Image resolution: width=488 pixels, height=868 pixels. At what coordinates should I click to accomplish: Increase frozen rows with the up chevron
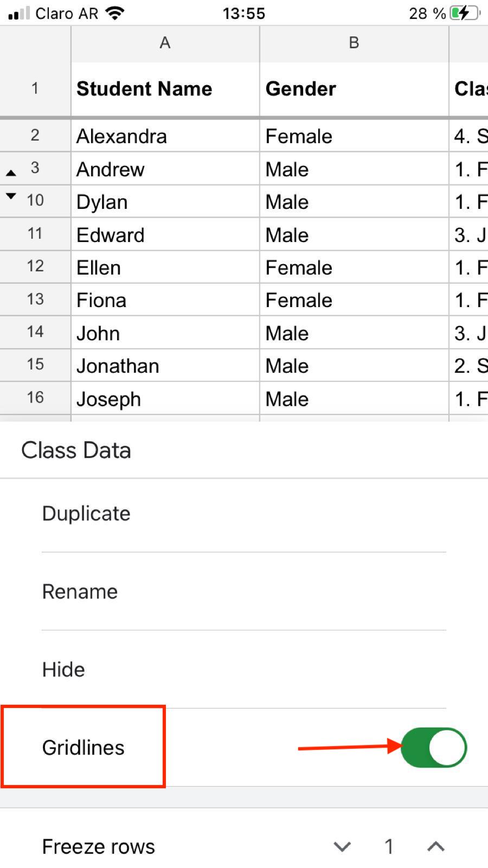(434, 846)
